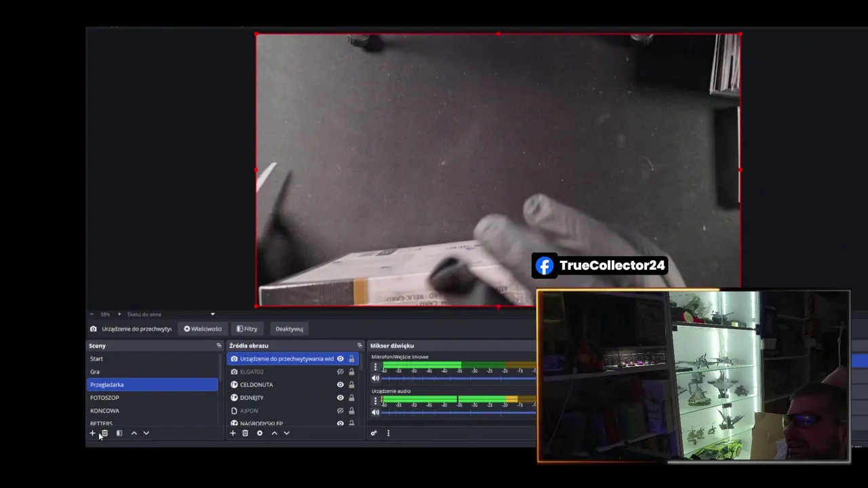Screen dimensions: 868x488
Task: Toggle lock on ELGATO2 source
Action: [x=351, y=371]
